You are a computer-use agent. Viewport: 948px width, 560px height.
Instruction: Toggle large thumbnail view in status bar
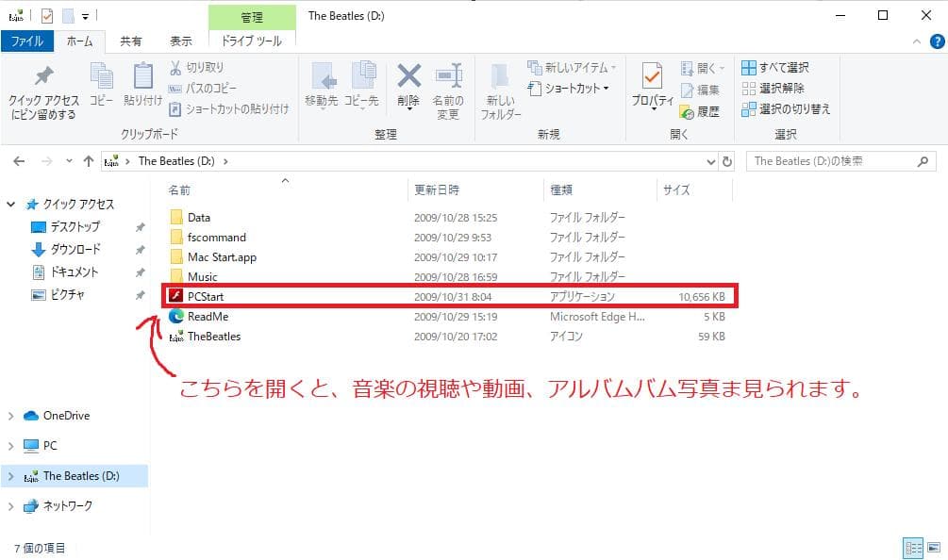click(935, 548)
